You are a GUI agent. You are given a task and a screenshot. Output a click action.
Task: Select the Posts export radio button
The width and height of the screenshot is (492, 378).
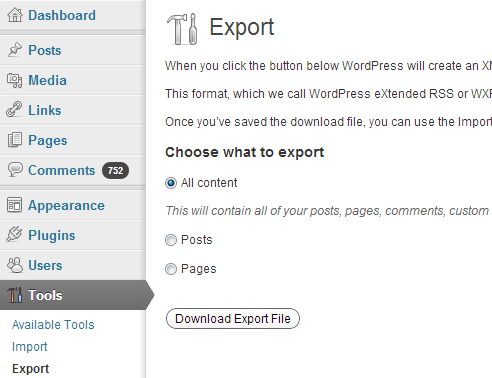pyautogui.click(x=171, y=240)
